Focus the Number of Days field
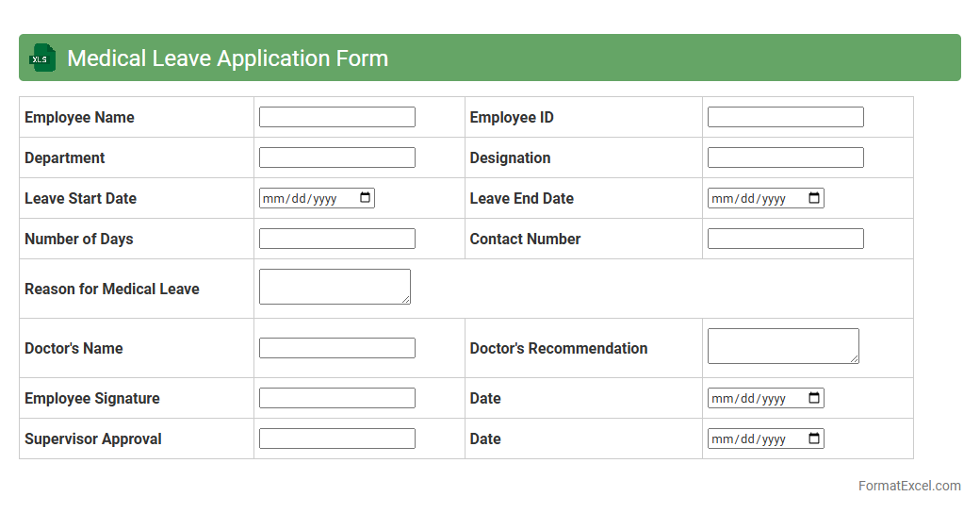 click(336, 239)
